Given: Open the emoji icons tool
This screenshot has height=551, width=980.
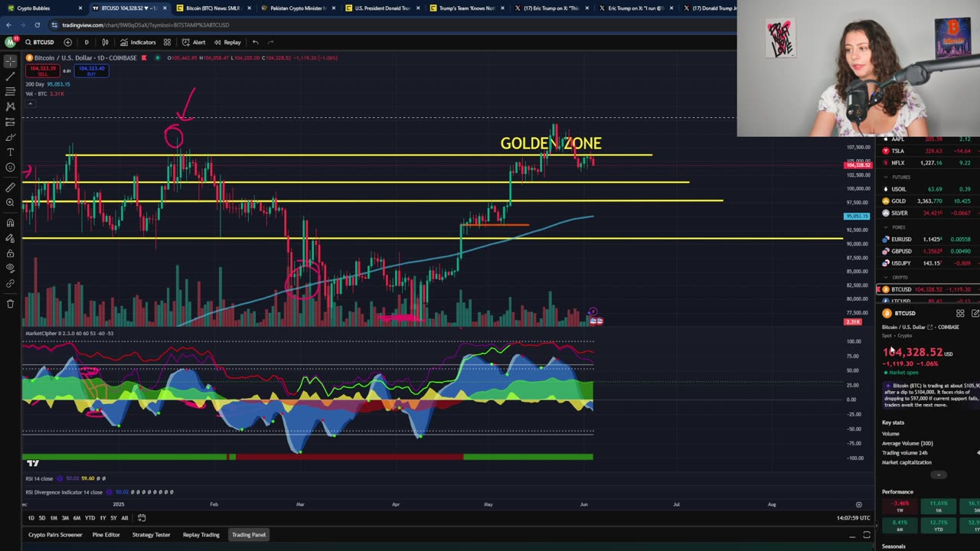Looking at the screenshot, I should 10,168.
